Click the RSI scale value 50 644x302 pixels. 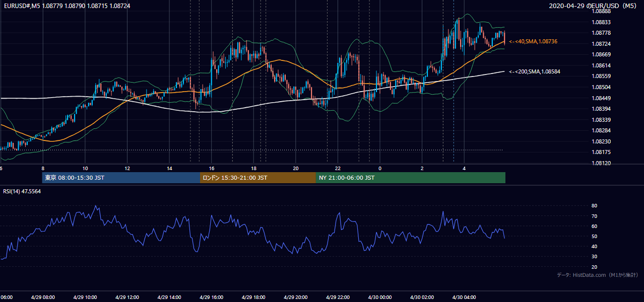click(594, 236)
